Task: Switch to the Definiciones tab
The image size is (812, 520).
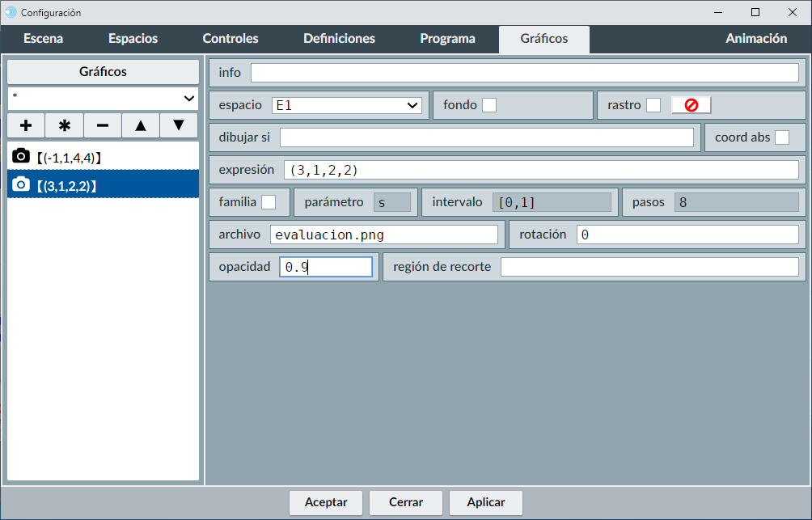Action: 339,39
